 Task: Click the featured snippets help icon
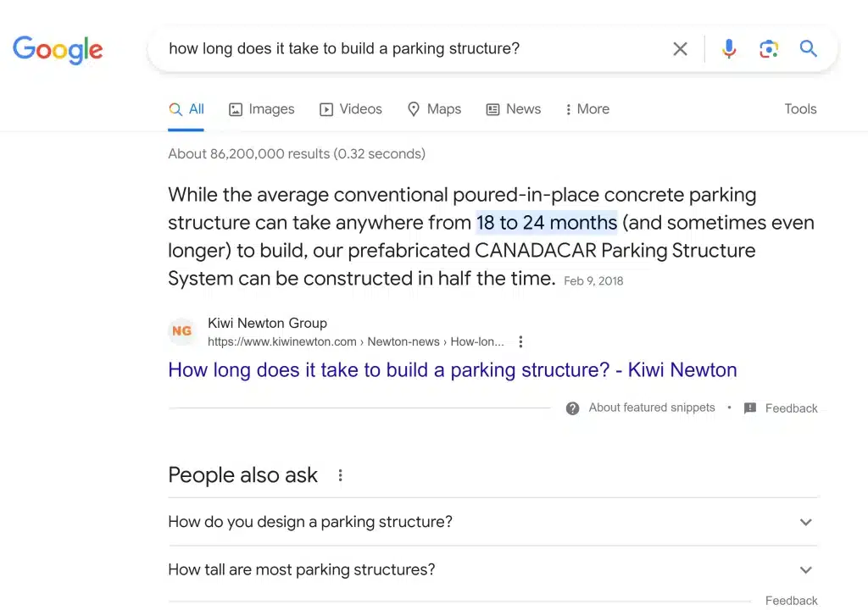coord(572,408)
